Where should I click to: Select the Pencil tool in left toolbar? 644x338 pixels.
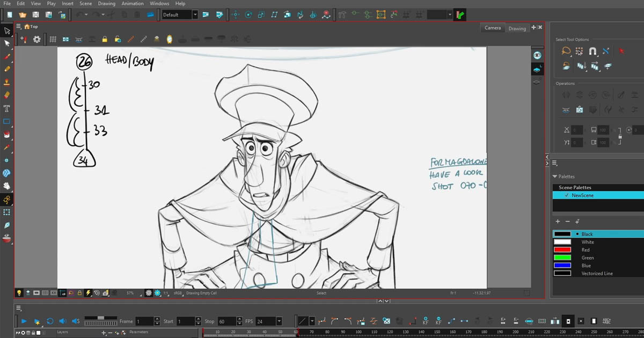7,69
